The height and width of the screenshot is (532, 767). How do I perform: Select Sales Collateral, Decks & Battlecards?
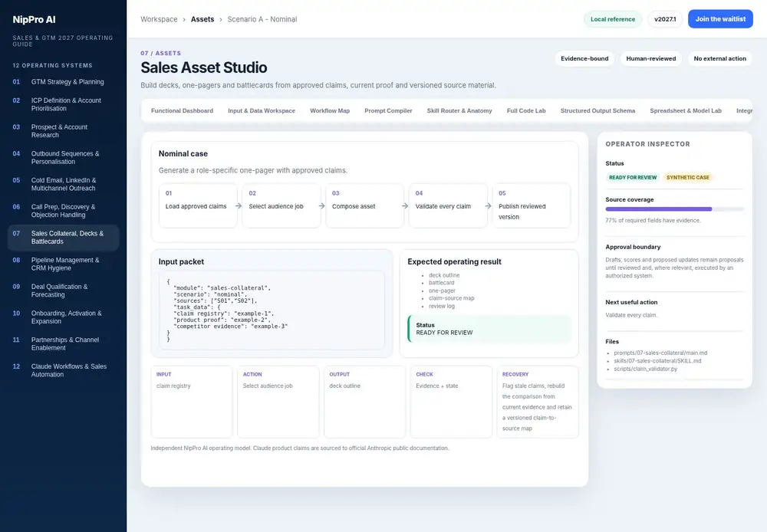63,237
